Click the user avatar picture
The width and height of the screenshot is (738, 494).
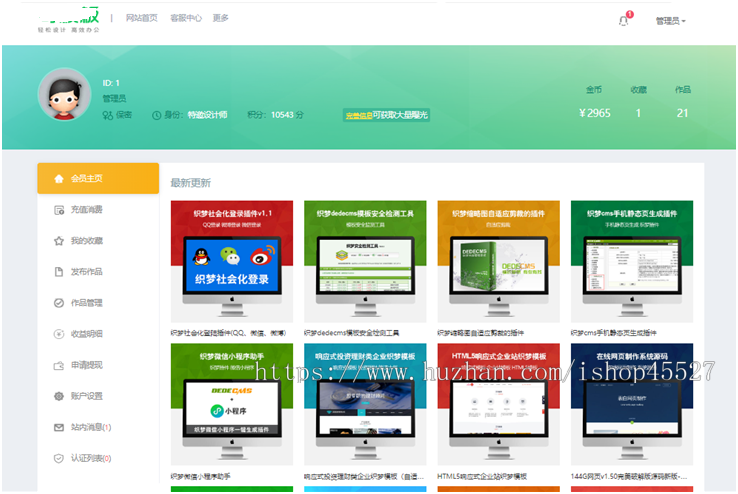point(64,94)
